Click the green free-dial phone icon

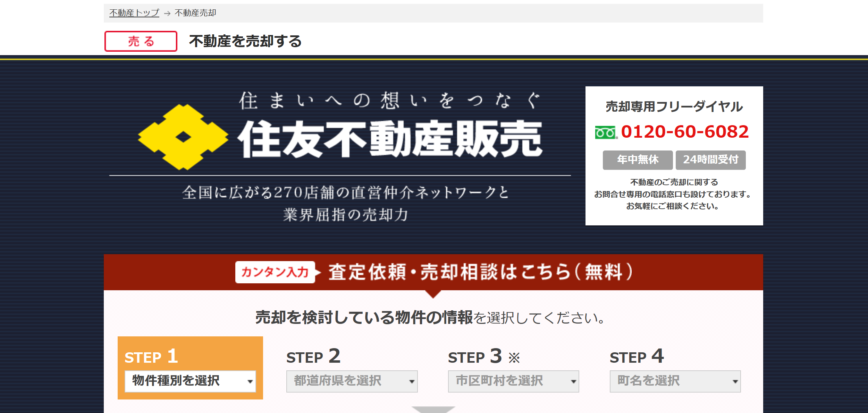pyautogui.click(x=606, y=132)
